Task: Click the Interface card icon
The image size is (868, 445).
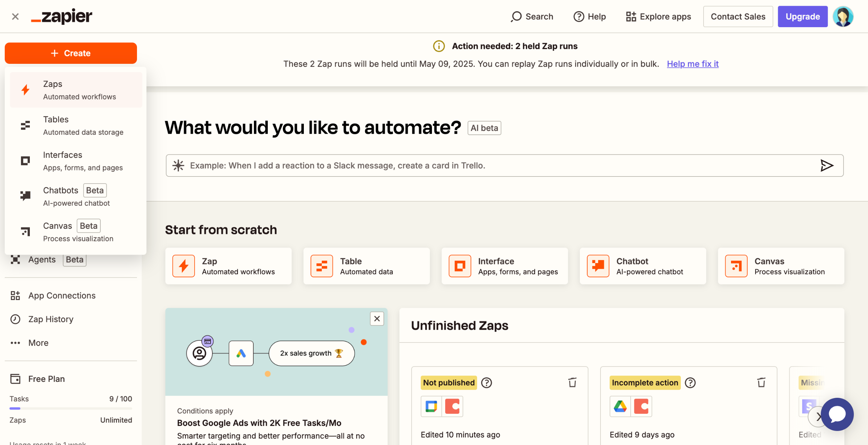Action: [x=460, y=266]
